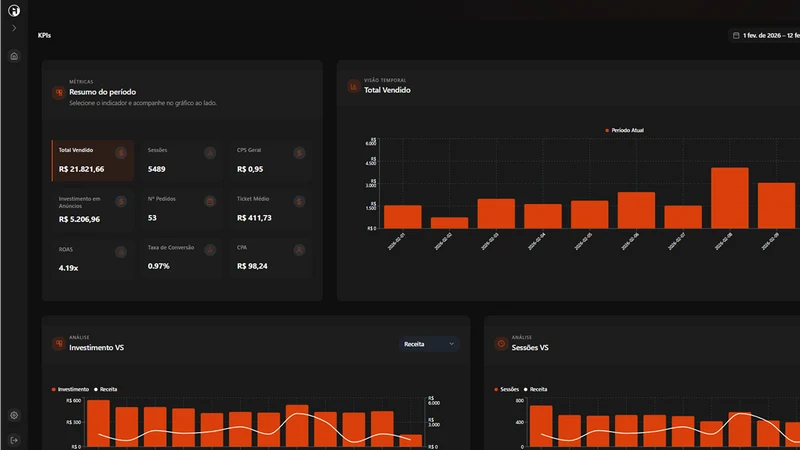Image resolution: width=800 pixels, height=450 pixels.
Task: Click the 2026-02-02 bar in Total Vendido
Action: pyautogui.click(x=449, y=223)
